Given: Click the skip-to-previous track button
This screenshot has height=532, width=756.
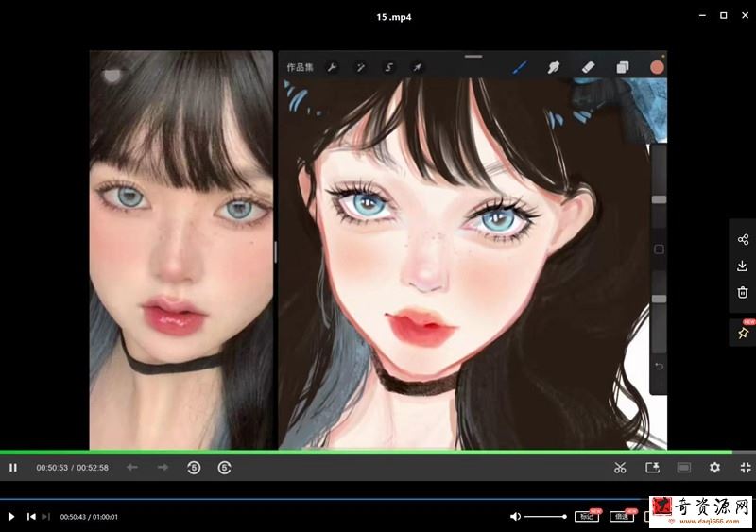Looking at the screenshot, I should [31, 517].
